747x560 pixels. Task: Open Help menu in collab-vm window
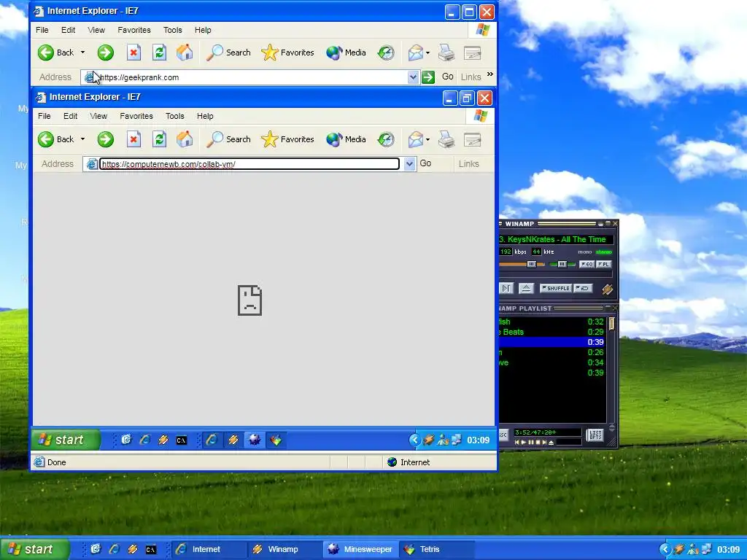(x=205, y=116)
